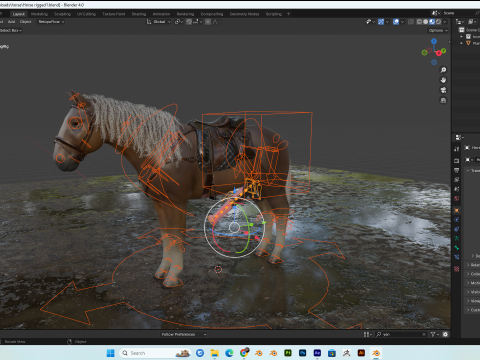Viewport: 480px width, 360px height.
Task: Add a new workspace with the plus button
Action: (x=288, y=14)
